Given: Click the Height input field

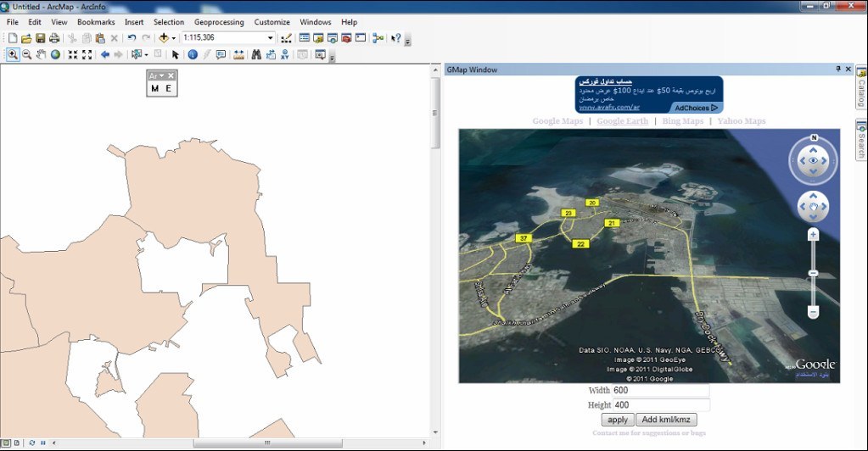Looking at the screenshot, I should click(x=660, y=405).
